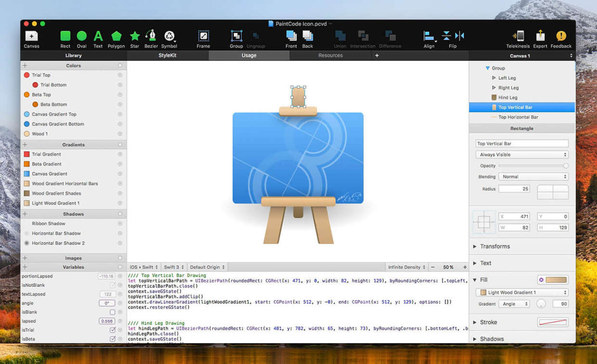597x364 pixels.
Task: Open the Feedback dialog
Action: [561, 39]
